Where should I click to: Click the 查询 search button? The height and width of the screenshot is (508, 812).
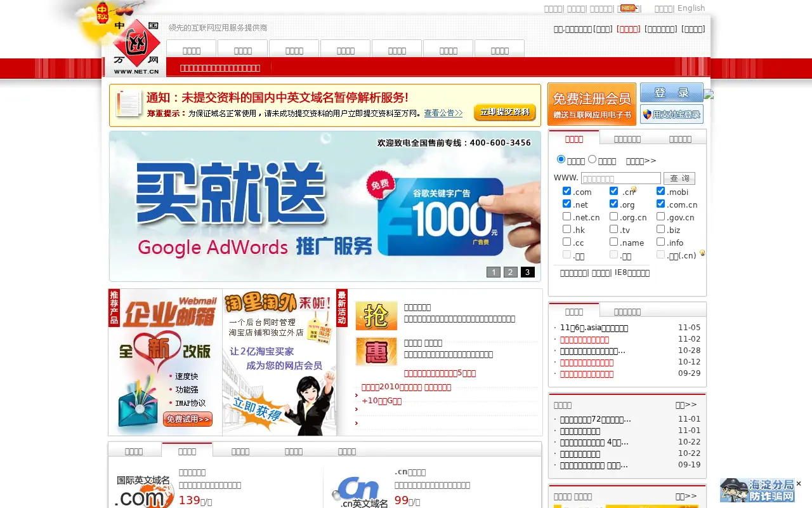(x=679, y=178)
